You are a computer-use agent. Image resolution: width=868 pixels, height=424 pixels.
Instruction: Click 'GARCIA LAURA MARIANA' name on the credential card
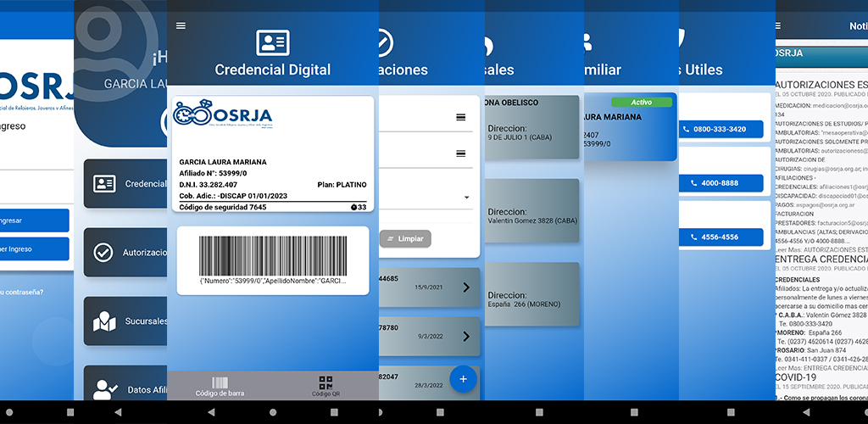point(223,162)
